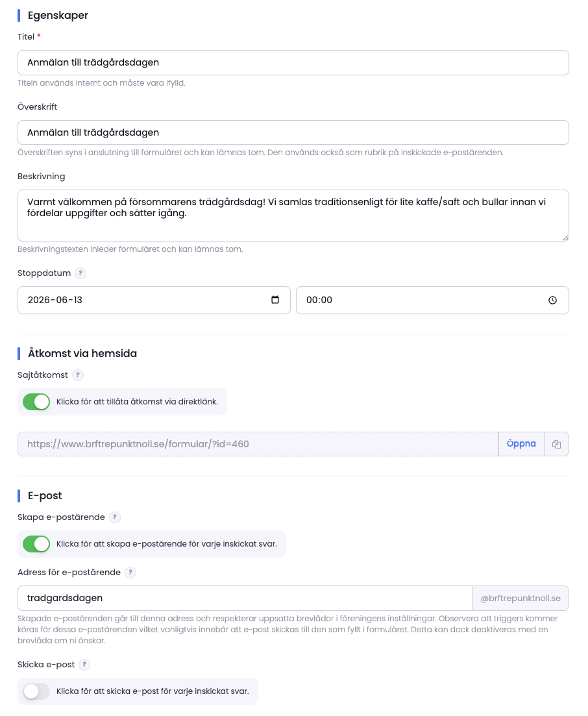
Task: Click the tradgardsdagen email address field
Action: pyautogui.click(x=245, y=599)
